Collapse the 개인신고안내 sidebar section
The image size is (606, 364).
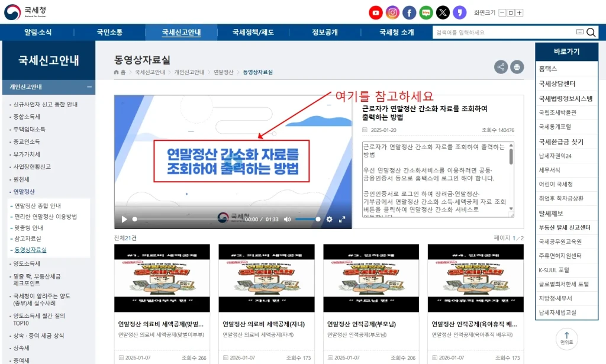89,87
